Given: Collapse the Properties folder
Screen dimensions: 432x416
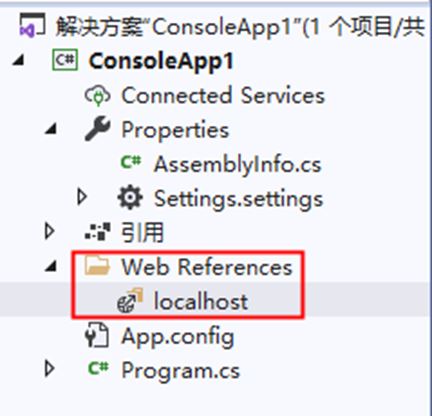Looking at the screenshot, I should click(x=51, y=129).
